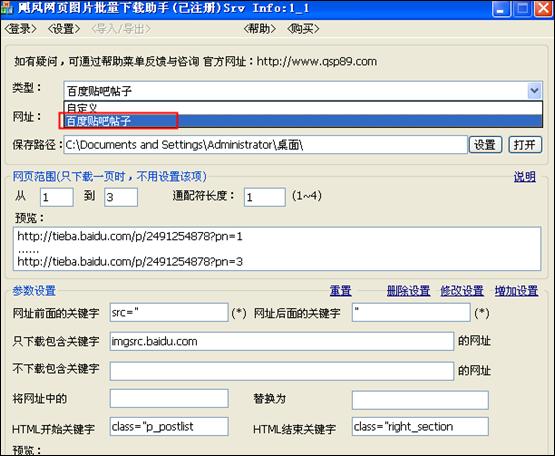Focus the 保存路径 path input field

pos(265,144)
